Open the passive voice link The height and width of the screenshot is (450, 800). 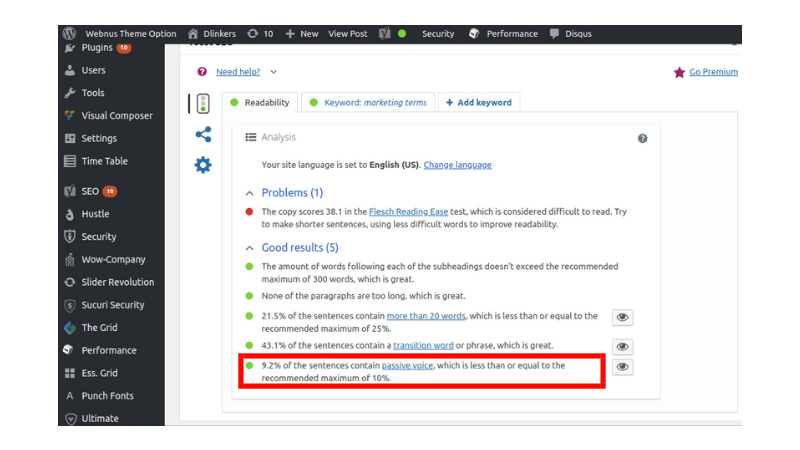click(407, 365)
